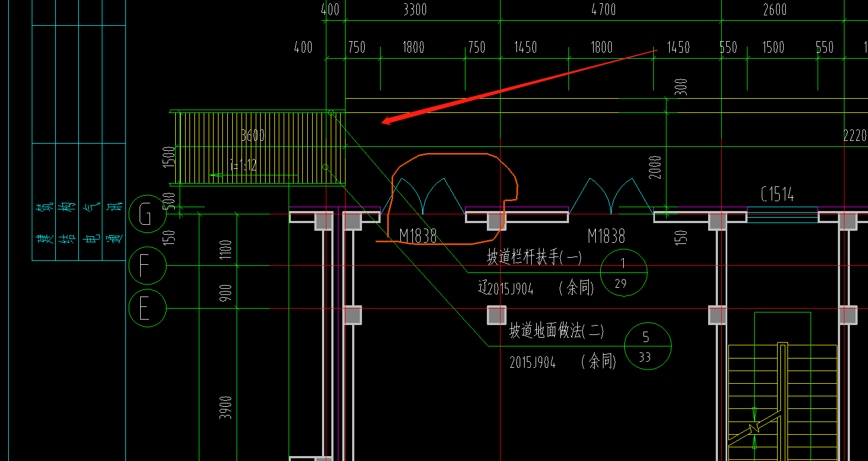Click the vertical 300 dimension text
Viewport: 868px width, 461px height.
tap(681, 87)
